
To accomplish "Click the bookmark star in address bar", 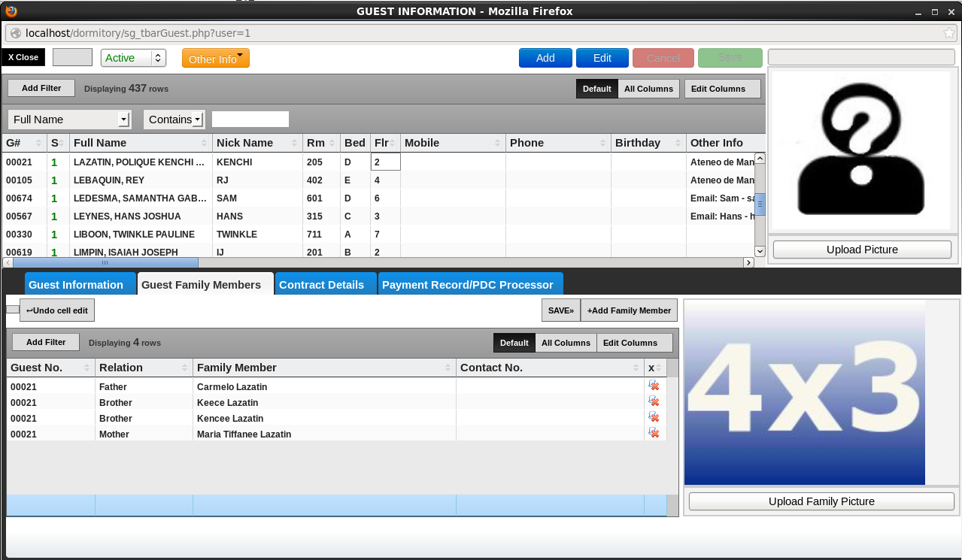I will [x=949, y=33].
